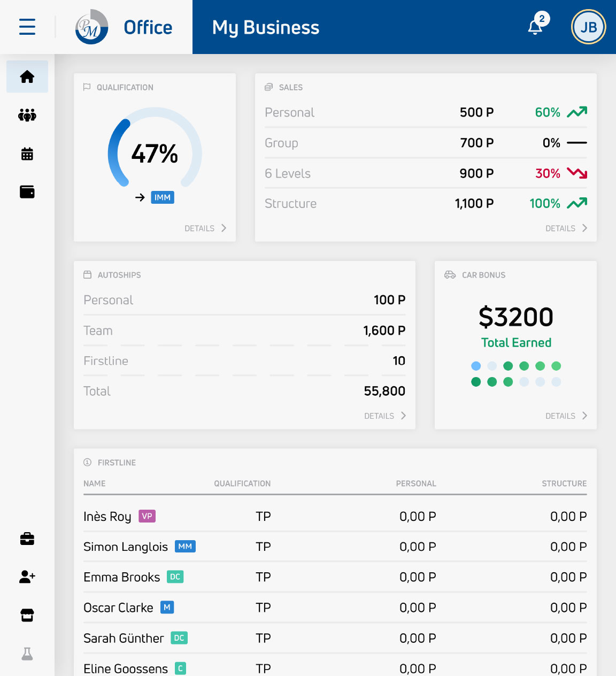Open the hamburger menu
616x676 pixels.
[27, 27]
